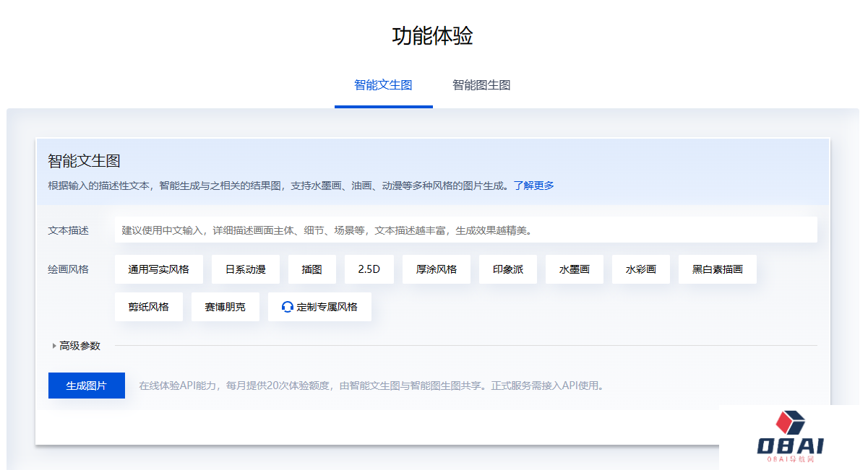Focus the 文本描述 input field
The height and width of the screenshot is (470, 868).
point(465,230)
